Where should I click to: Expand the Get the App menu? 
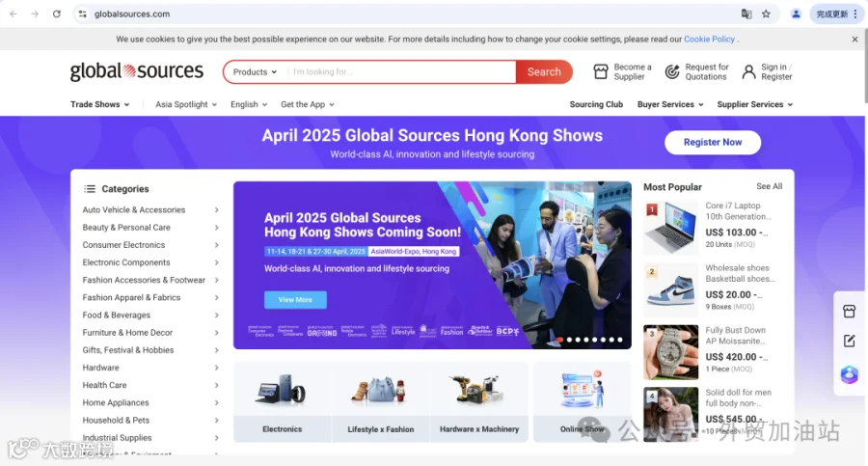[308, 104]
